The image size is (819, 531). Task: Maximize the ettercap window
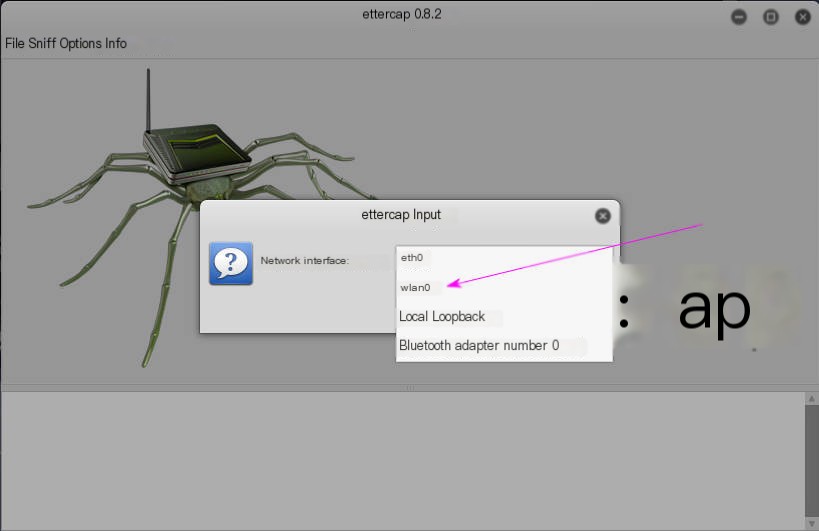pos(770,17)
